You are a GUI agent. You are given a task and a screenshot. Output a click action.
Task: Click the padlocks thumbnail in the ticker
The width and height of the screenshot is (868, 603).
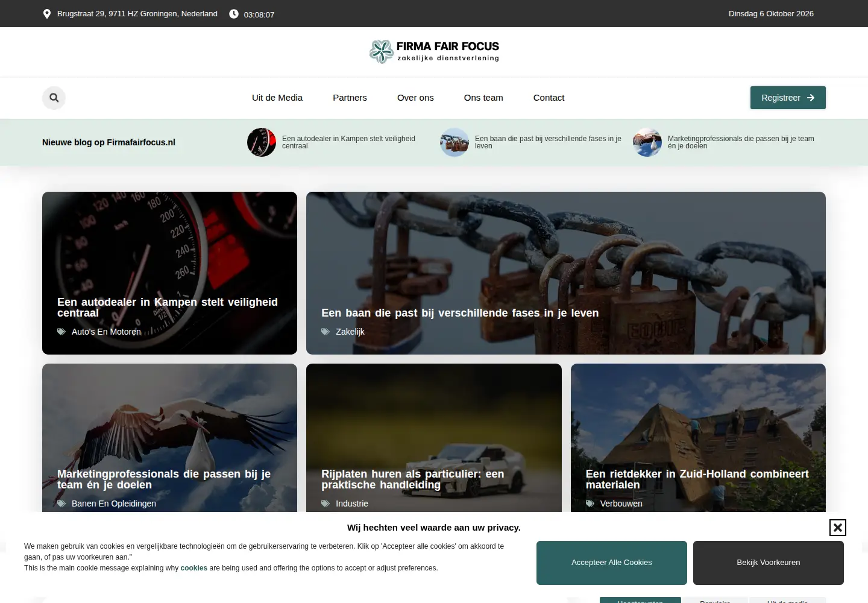pos(454,142)
